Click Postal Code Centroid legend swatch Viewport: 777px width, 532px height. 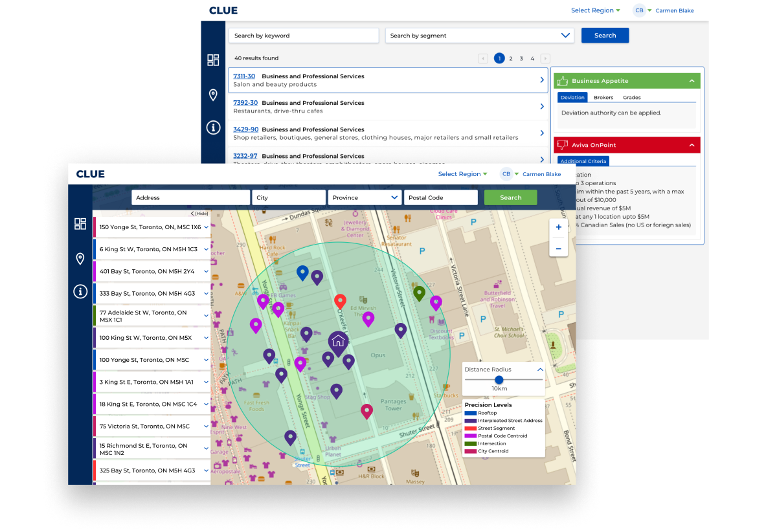tap(471, 436)
